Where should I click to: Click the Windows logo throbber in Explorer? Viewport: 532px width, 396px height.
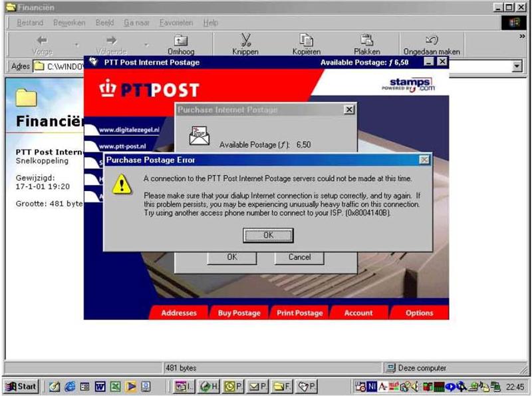(x=513, y=23)
